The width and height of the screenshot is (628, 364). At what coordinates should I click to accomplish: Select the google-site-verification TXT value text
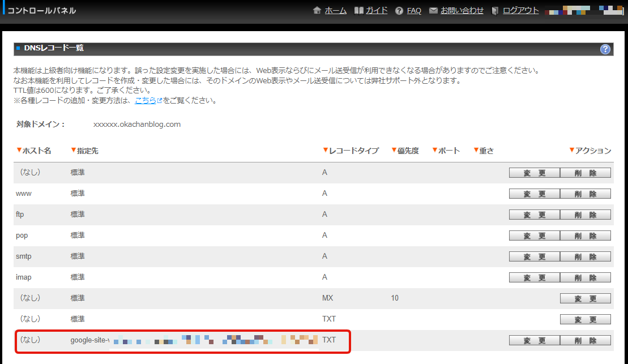click(x=193, y=340)
